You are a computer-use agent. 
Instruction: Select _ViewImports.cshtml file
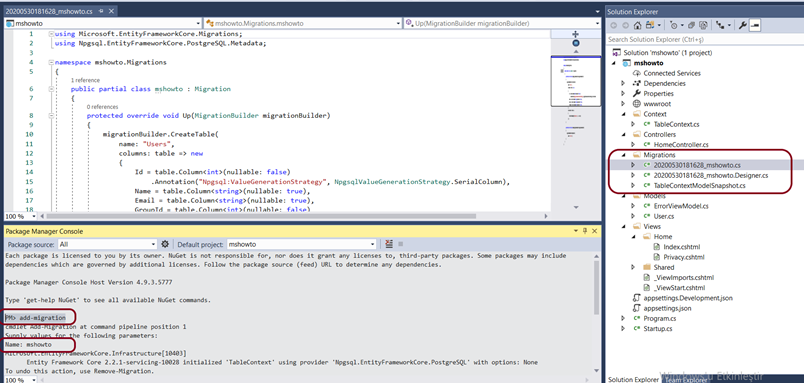tap(684, 277)
